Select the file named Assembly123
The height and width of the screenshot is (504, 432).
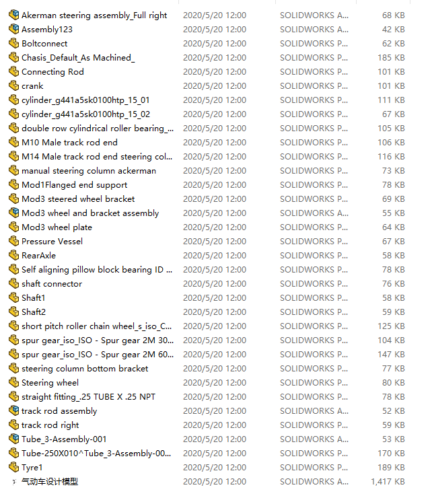pyautogui.click(x=47, y=29)
